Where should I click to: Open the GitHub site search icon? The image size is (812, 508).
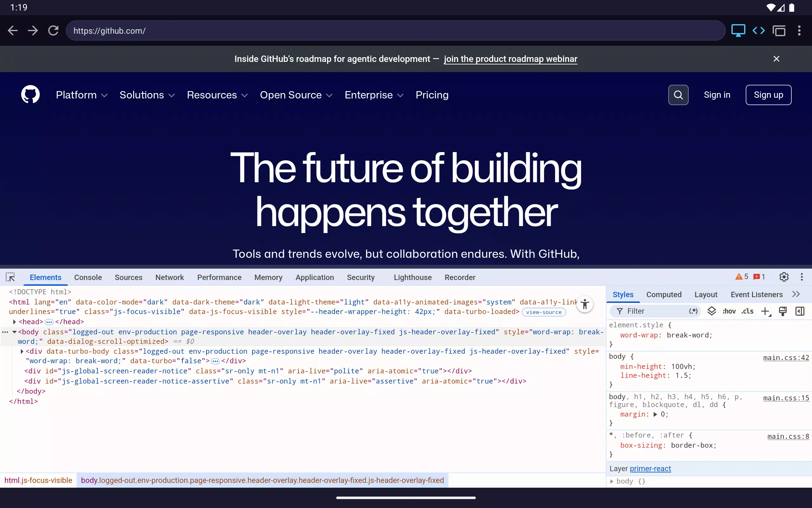678,95
